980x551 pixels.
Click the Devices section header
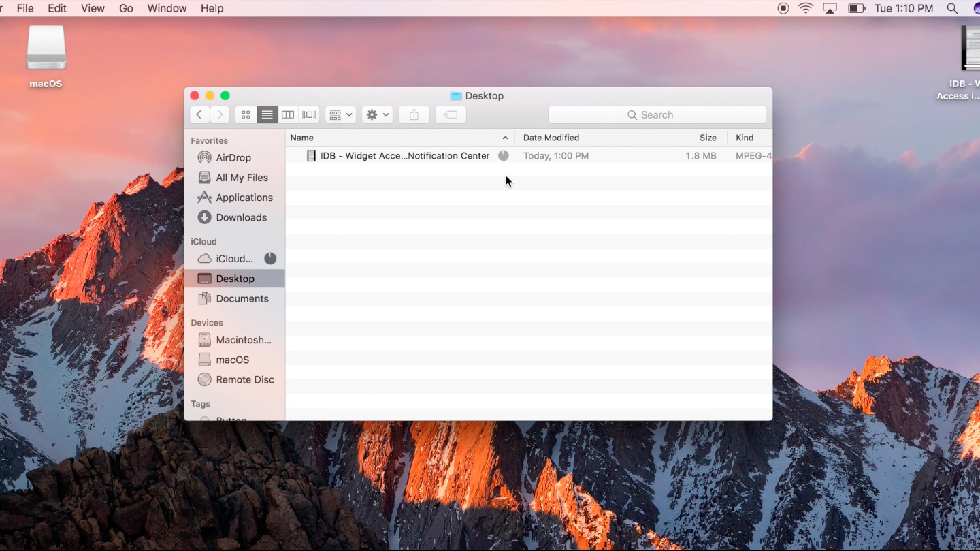[207, 323]
